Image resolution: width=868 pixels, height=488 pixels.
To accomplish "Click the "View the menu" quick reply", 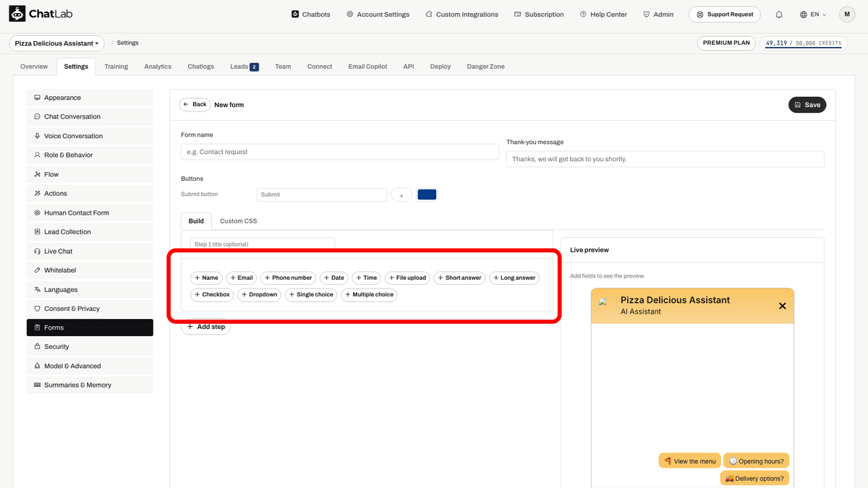I will click(x=690, y=461).
